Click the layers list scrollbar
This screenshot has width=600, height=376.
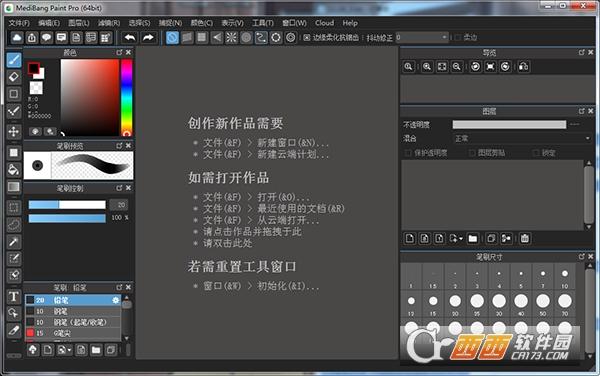[x=589, y=195]
